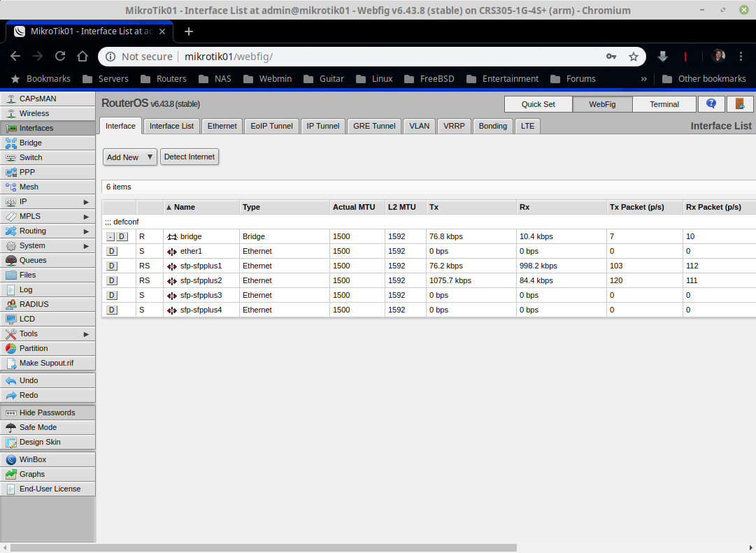
Task: Expand the Routing submenu
Action: (x=86, y=231)
